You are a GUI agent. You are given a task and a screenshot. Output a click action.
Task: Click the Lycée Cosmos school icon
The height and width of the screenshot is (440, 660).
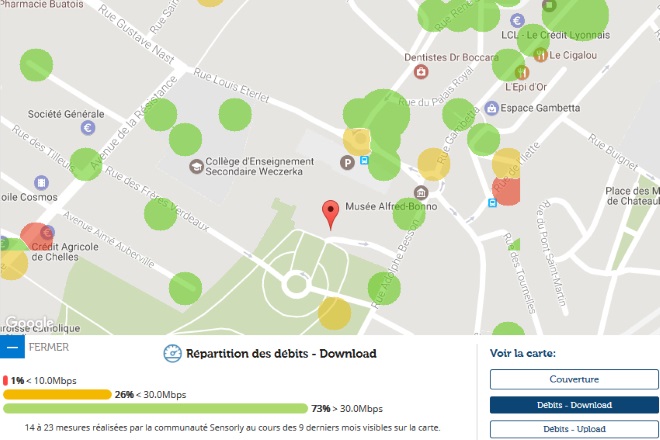point(41,182)
